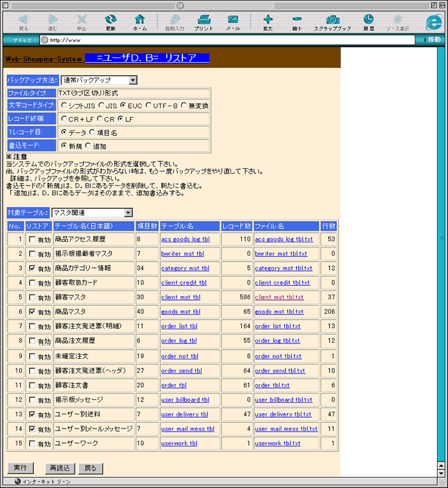Viewport: 448px width, 488px height.
Task: Check restore box for ユーザーワーク
Action: tap(32, 443)
